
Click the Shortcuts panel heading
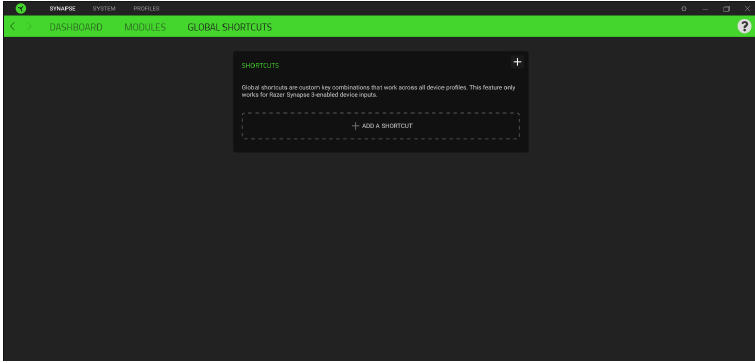[x=260, y=65]
